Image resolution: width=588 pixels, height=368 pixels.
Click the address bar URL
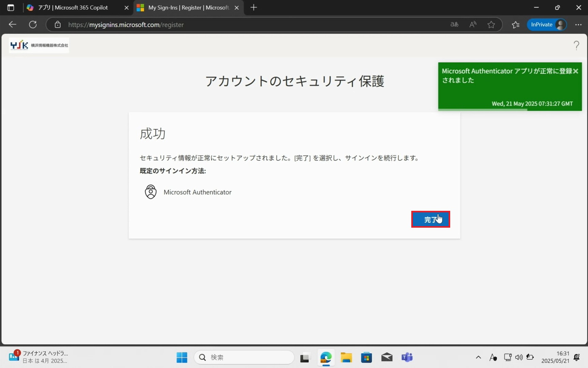(126, 25)
